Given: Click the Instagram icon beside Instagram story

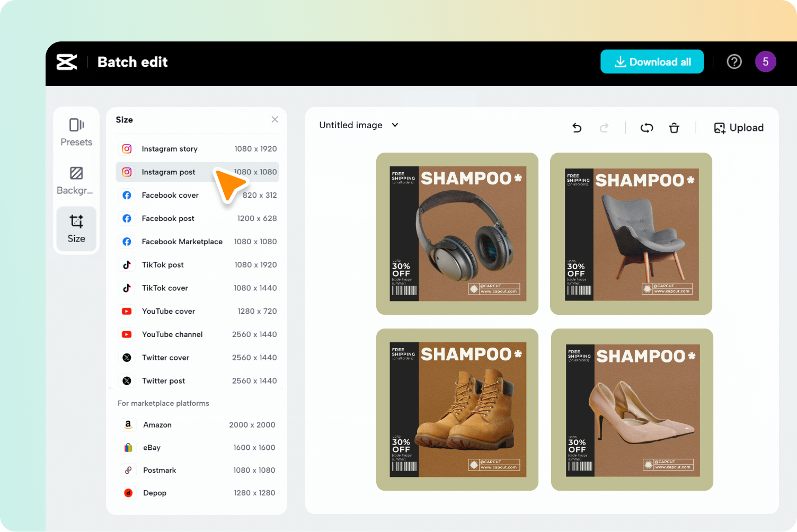Looking at the screenshot, I should [x=127, y=149].
